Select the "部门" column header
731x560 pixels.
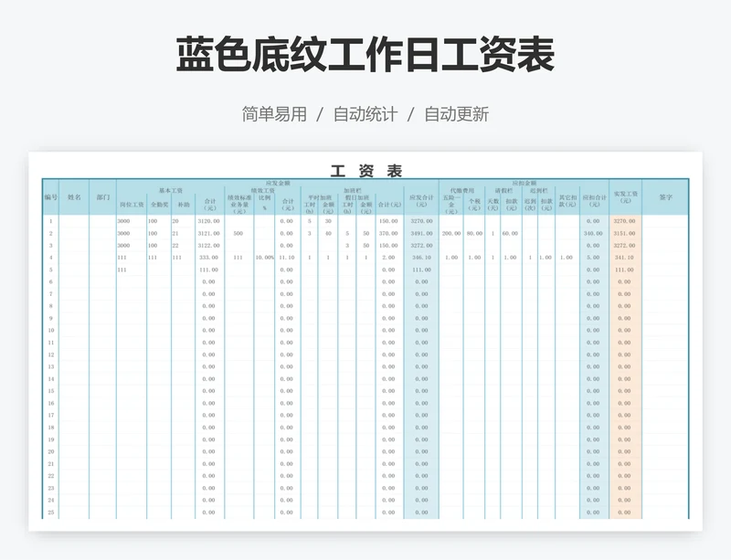[x=103, y=197]
